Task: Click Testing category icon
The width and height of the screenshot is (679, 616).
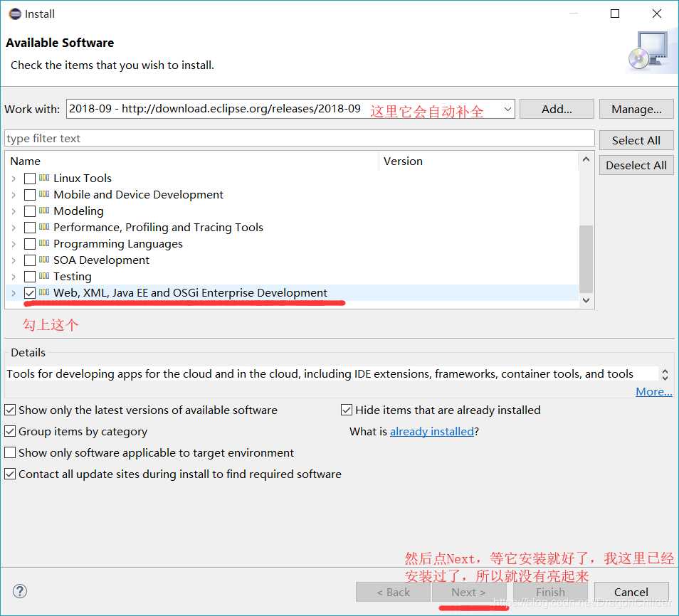Action: [44, 276]
